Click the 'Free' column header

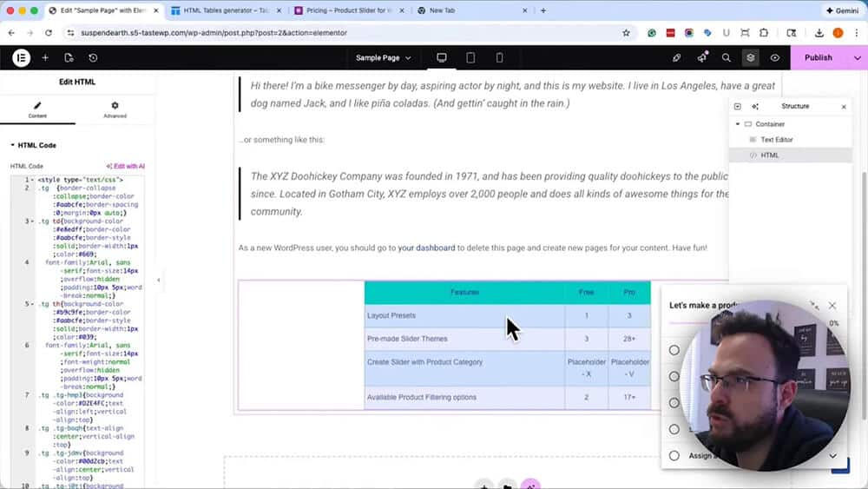586,293
